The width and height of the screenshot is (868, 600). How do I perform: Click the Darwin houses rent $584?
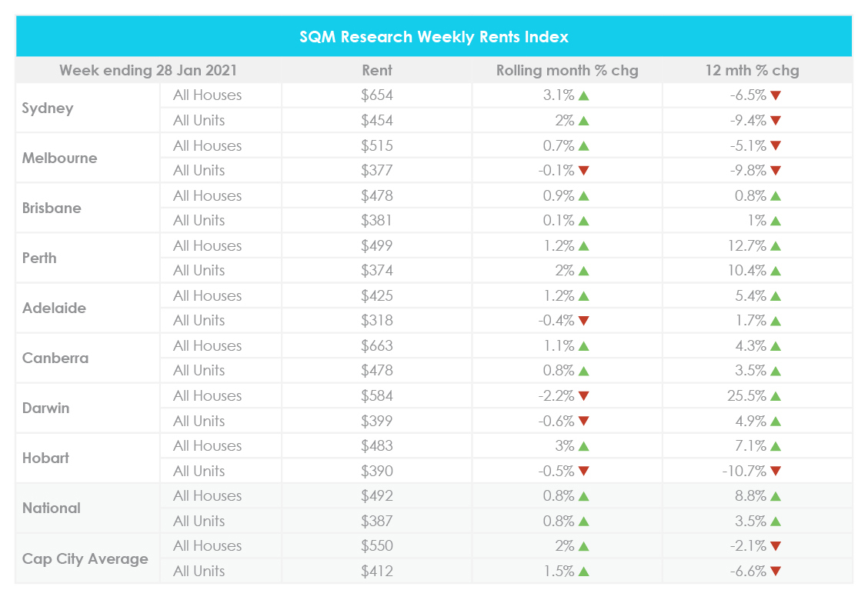377,395
